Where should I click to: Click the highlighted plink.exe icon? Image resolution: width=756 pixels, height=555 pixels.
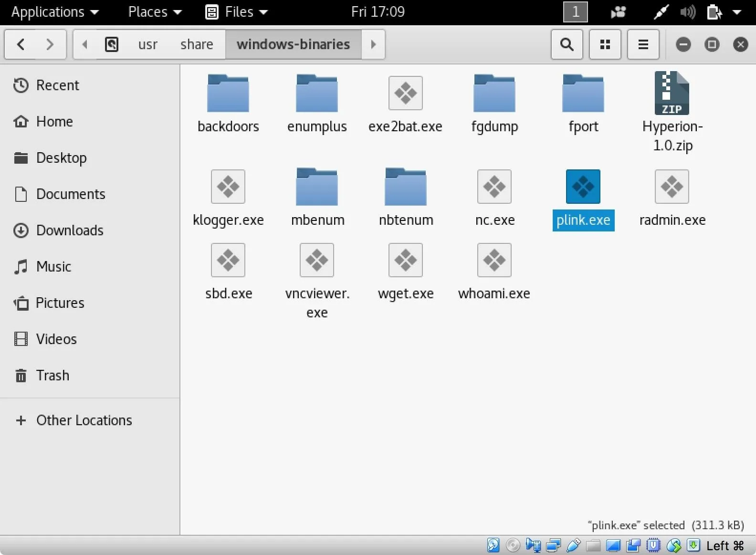pos(583,187)
